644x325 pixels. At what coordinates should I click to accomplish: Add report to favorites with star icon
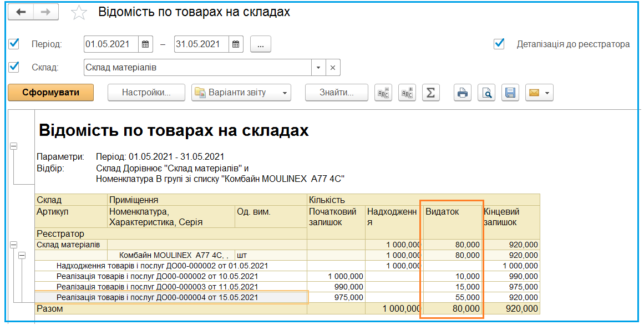click(x=79, y=13)
